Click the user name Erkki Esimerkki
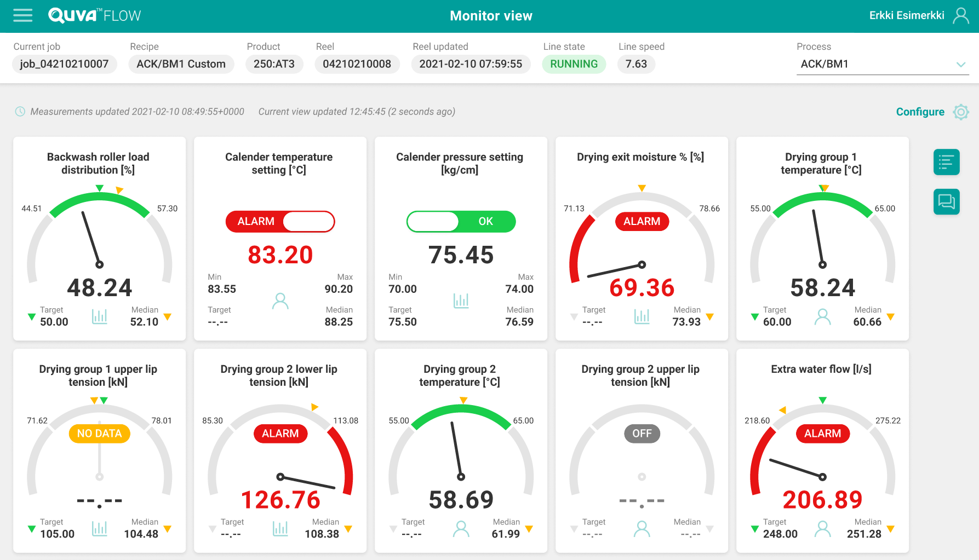This screenshot has height=560, width=979. click(907, 15)
